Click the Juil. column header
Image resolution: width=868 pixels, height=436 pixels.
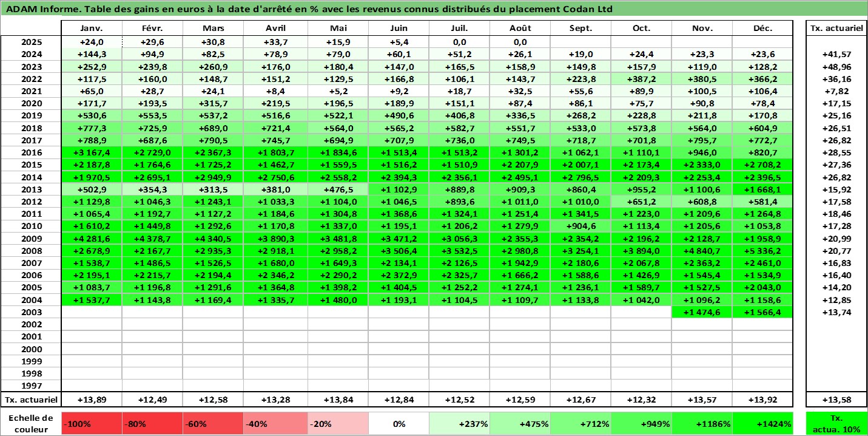click(459, 28)
